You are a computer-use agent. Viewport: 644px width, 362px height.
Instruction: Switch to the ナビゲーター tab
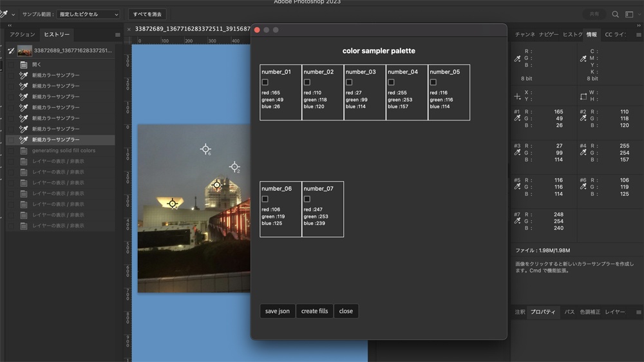coord(549,35)
